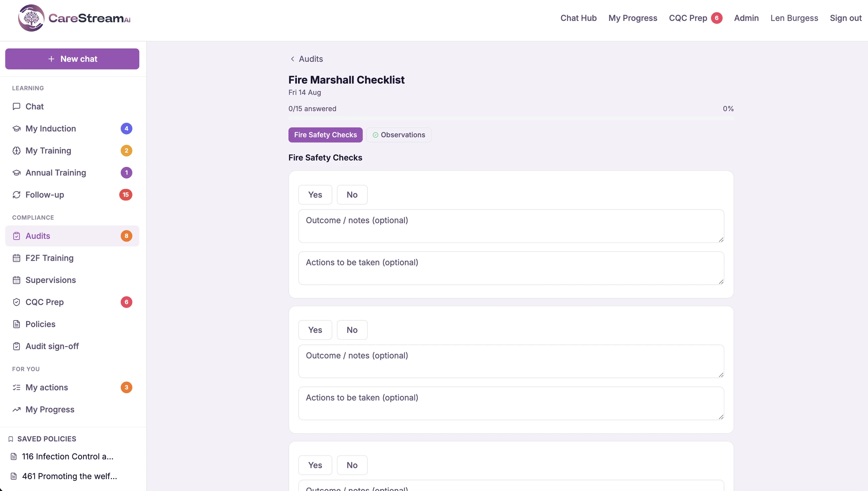Screen dimensions: 868x491
Task: Click the Fri 14 Aug date text
Action: point(304,92)
